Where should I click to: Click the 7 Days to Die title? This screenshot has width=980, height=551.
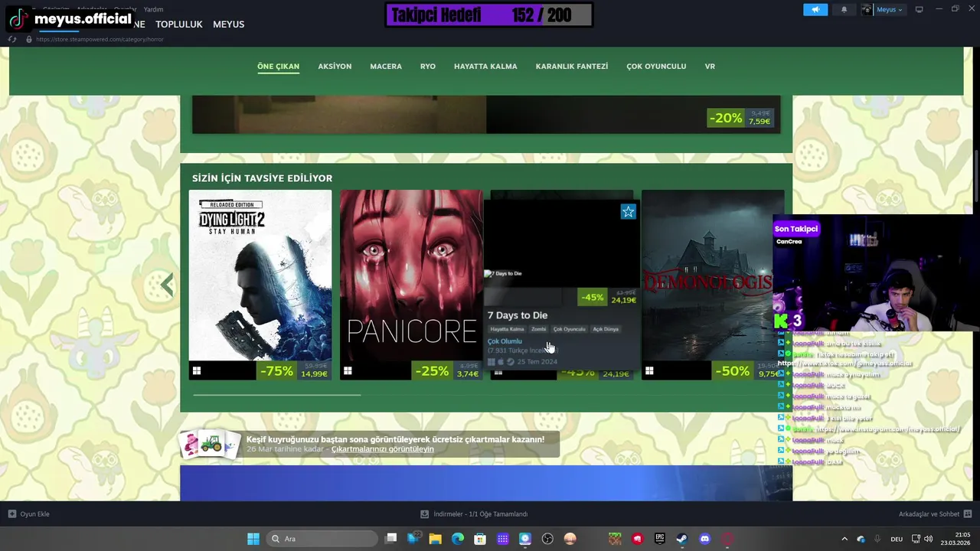pyautogui.click(x=518, y=315)
